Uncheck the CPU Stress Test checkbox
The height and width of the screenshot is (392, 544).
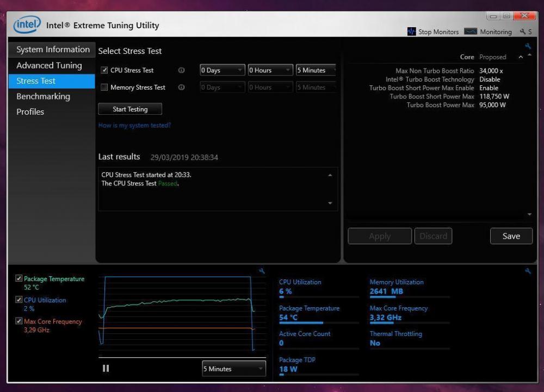pyautogui.click(x=104, y=71)
